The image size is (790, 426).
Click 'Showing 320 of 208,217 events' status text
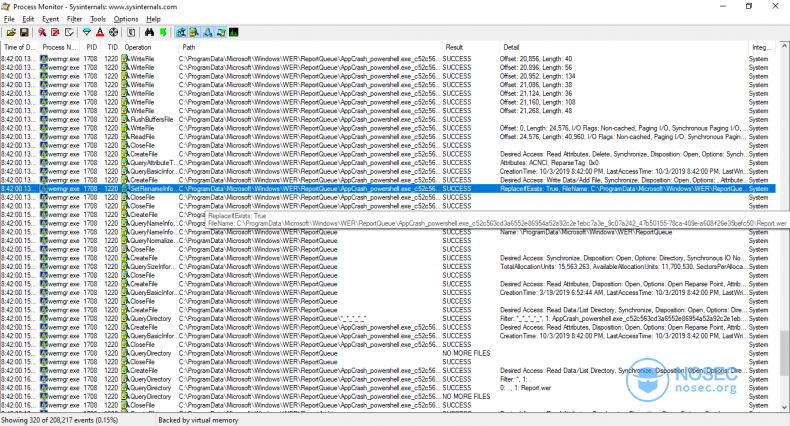click(59, 420)
